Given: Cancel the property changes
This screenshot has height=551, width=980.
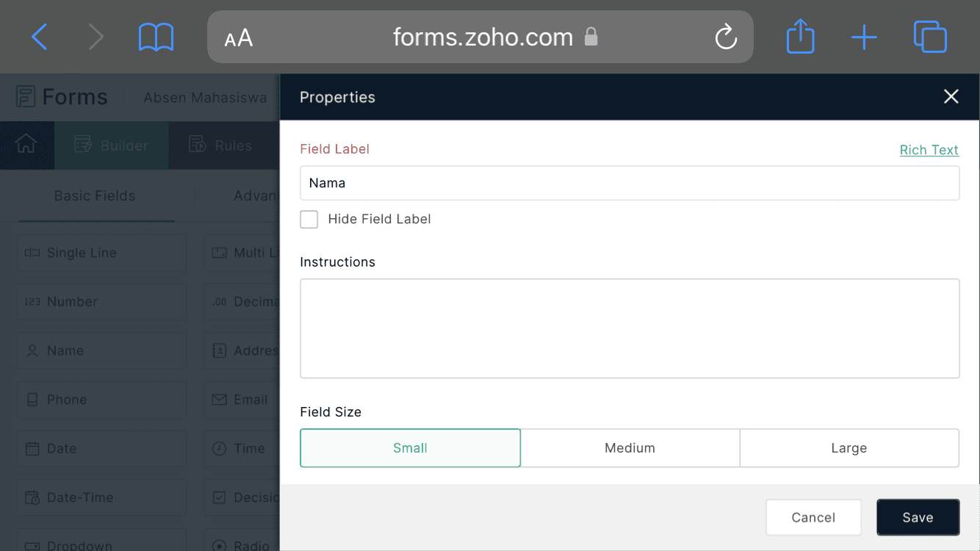Looking at the screenshot, I should [813, 517].
